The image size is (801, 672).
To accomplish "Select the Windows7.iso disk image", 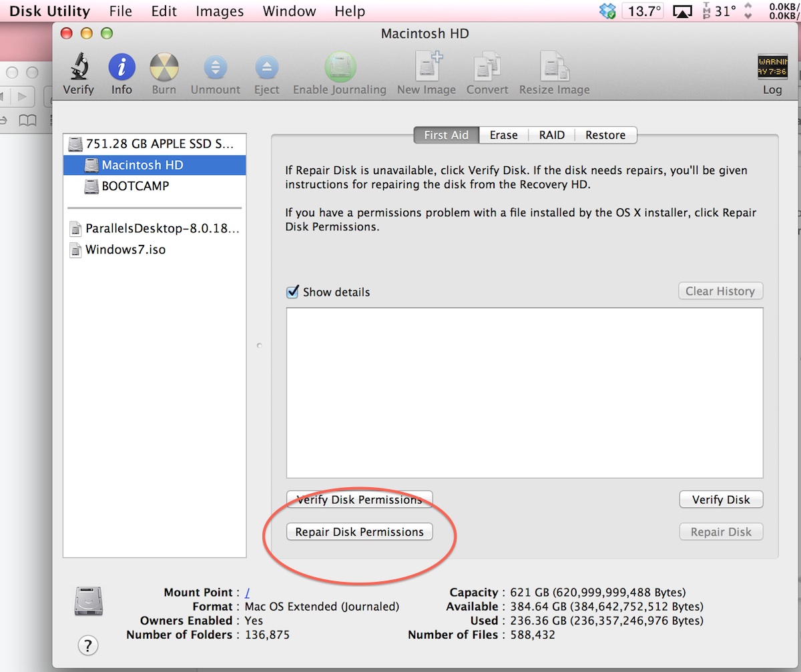I will [154, 250].
